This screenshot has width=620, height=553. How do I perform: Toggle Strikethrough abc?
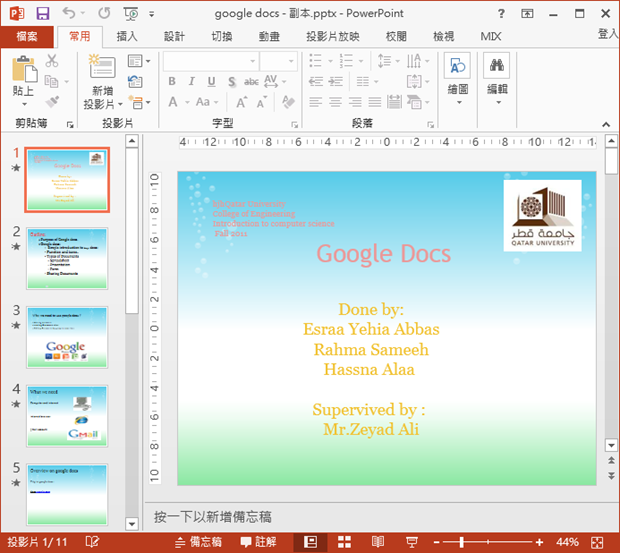(251, 82)
